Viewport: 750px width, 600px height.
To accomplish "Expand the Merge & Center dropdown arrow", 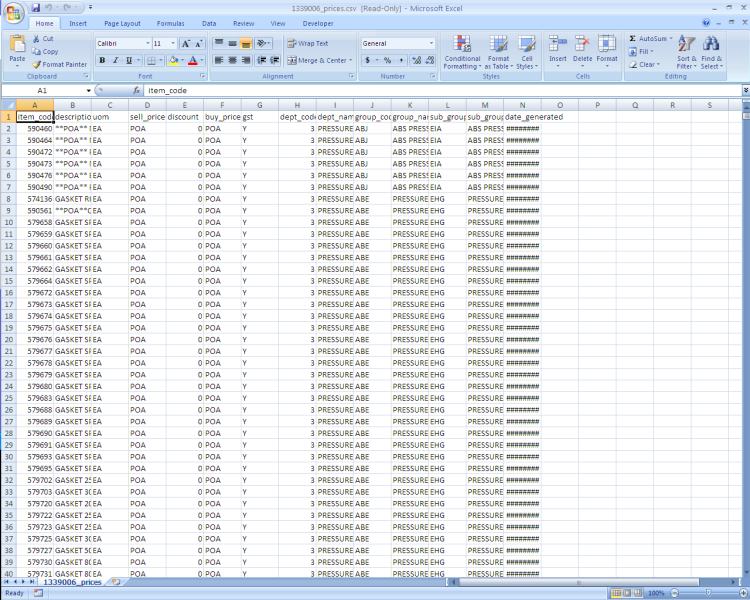I will [351, 60].
